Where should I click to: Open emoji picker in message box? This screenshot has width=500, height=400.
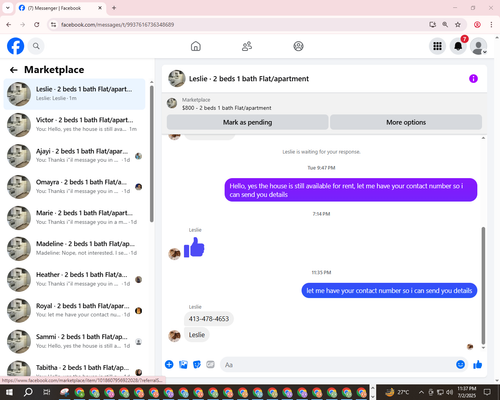pos(460,364)
